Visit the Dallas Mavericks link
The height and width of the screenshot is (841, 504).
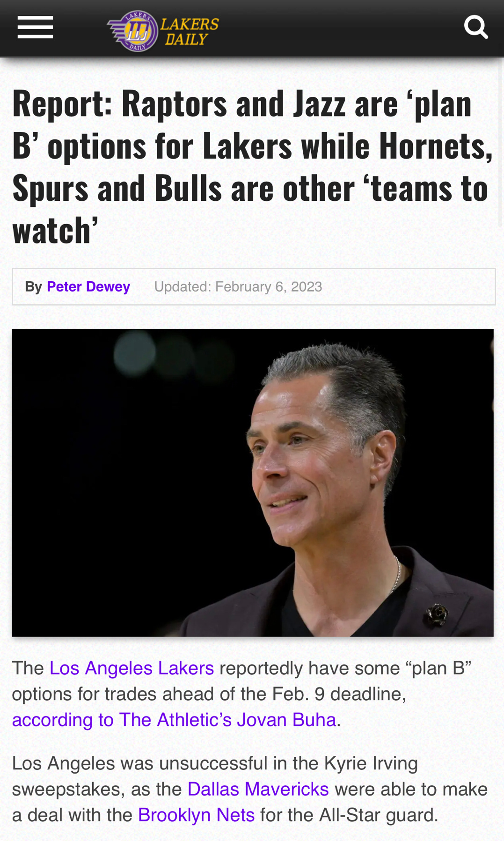258,789
